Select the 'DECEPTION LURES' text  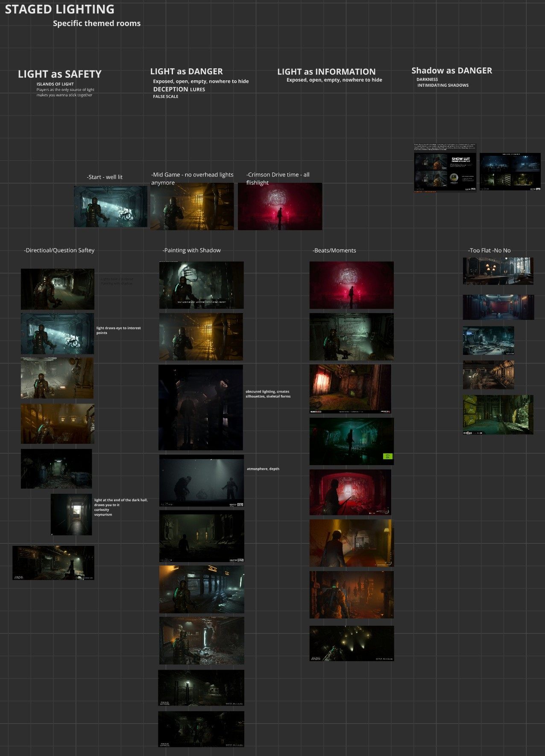coord(179,89)
